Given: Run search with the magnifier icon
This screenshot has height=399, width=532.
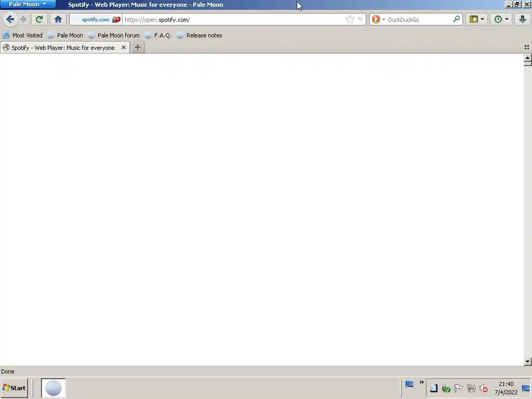Looking at the screenshot, I should click(456, 19).
